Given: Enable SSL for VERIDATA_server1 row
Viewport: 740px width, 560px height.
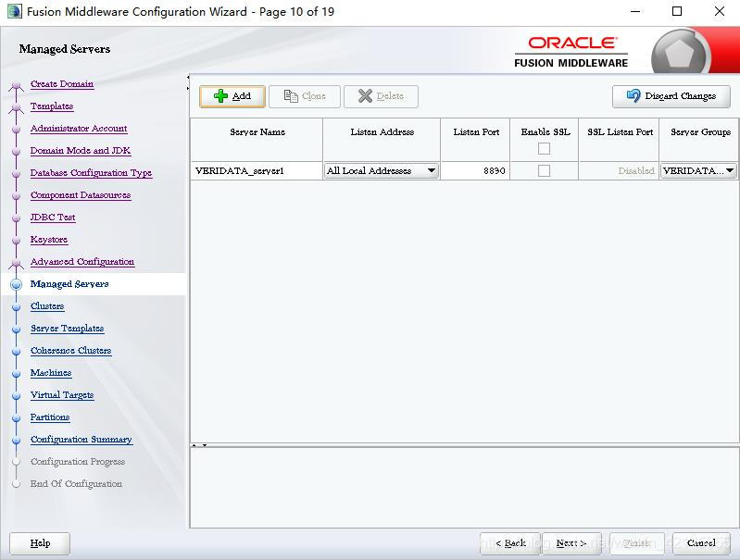Looking at the screenshot, I should [545, 171].
